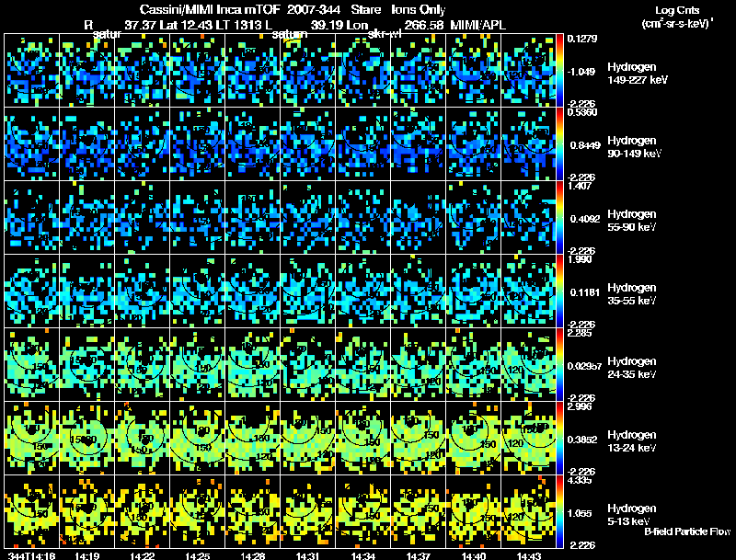Click the date label "2007-344"
736x560 pixels.
314,9
